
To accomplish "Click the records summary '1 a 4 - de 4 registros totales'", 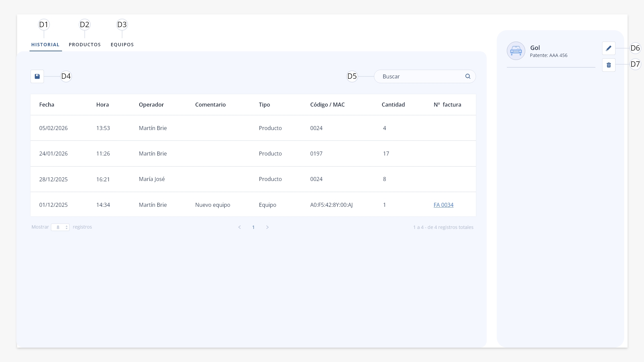I will pos(443,227).
